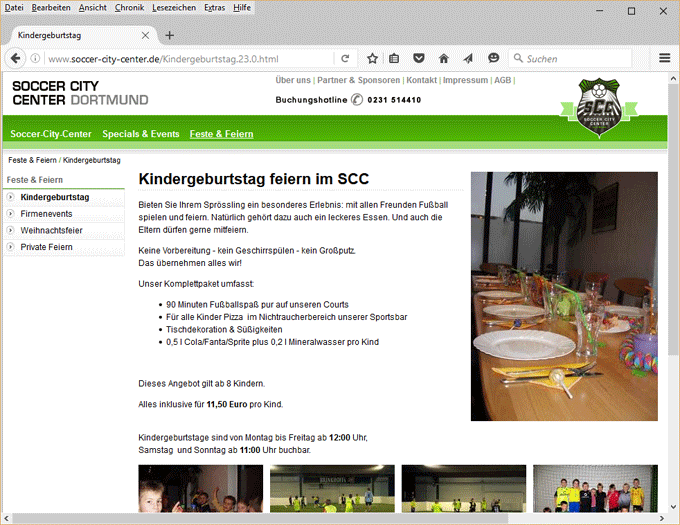
Task: Click Feste & Feiern in the breadcrumb
Action: 33,160
